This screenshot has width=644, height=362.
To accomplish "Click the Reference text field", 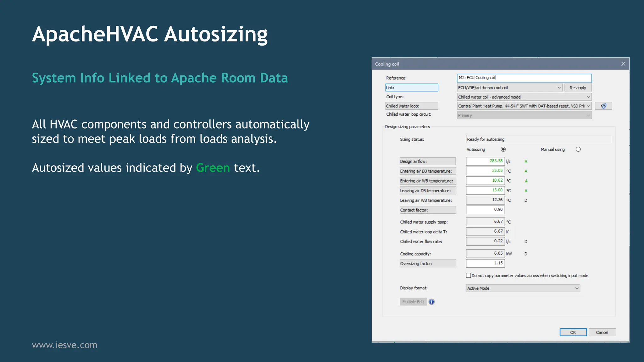I will tap(524, 78).
